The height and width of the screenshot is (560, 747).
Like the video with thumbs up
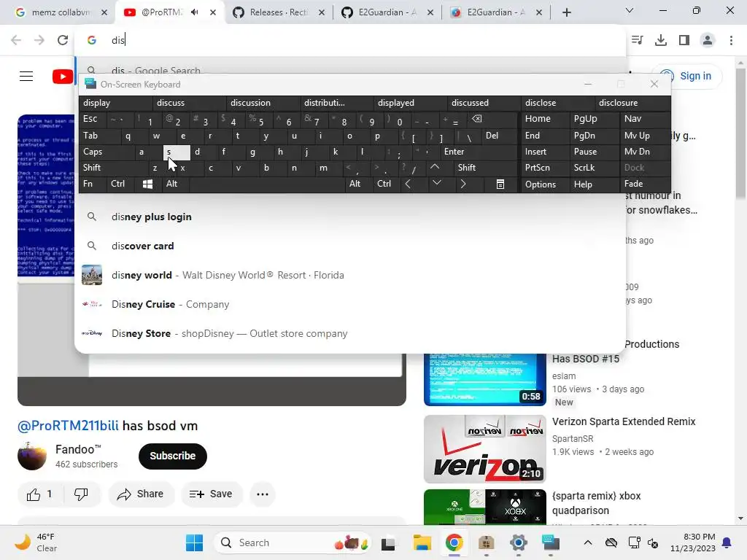coord(39,494)
